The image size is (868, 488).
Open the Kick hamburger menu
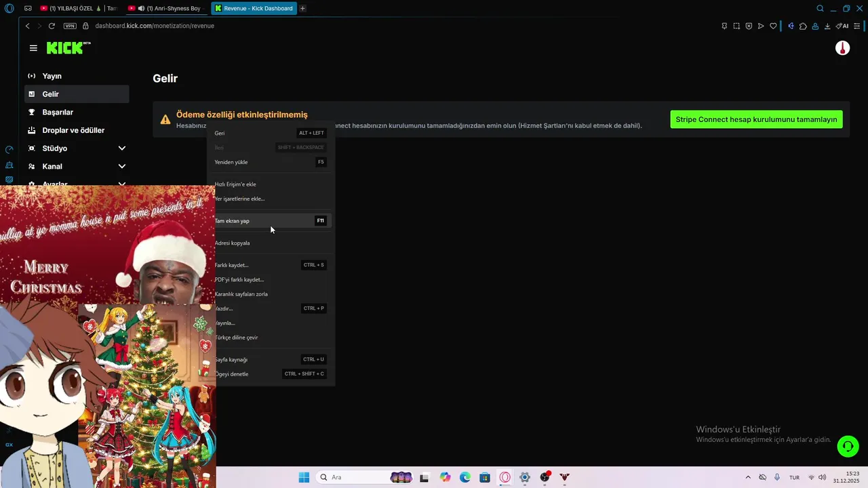[x=33, y=48]
